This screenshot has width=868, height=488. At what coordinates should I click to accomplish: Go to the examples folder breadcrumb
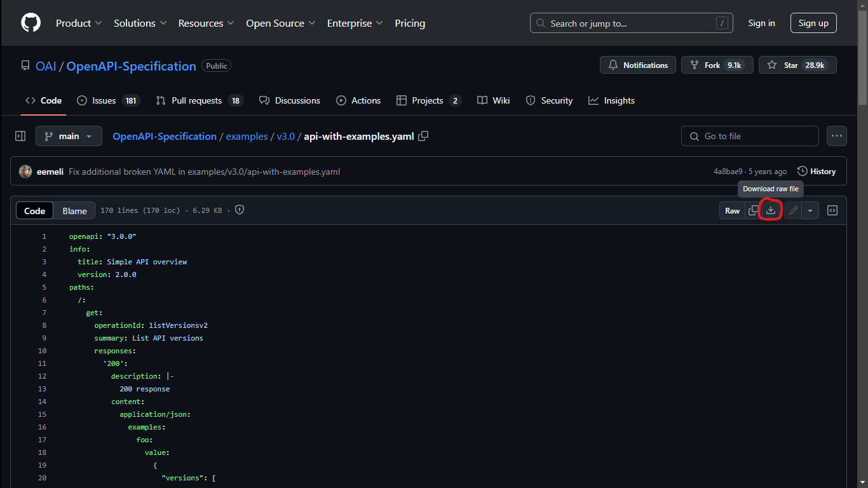(247, 136)
